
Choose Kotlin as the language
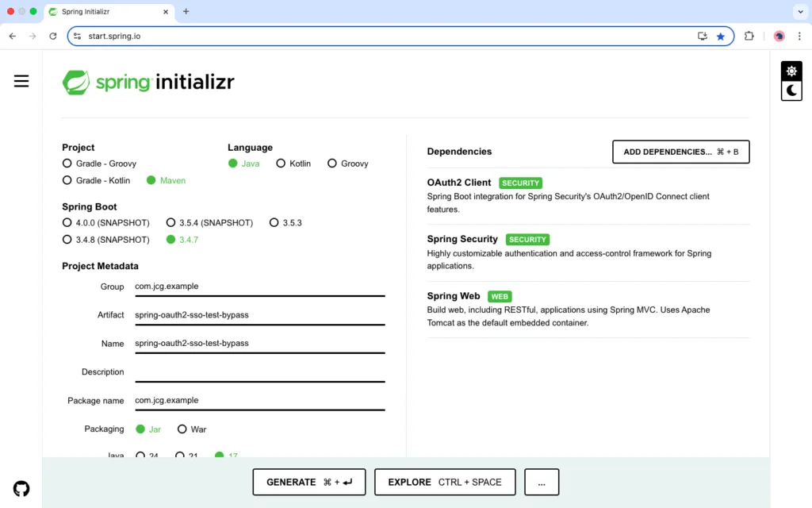coord(293,164)
